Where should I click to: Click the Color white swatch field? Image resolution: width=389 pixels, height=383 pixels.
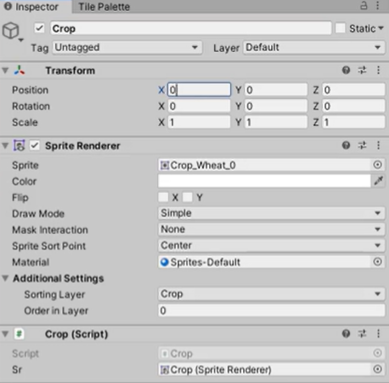(x=264, y=181)
